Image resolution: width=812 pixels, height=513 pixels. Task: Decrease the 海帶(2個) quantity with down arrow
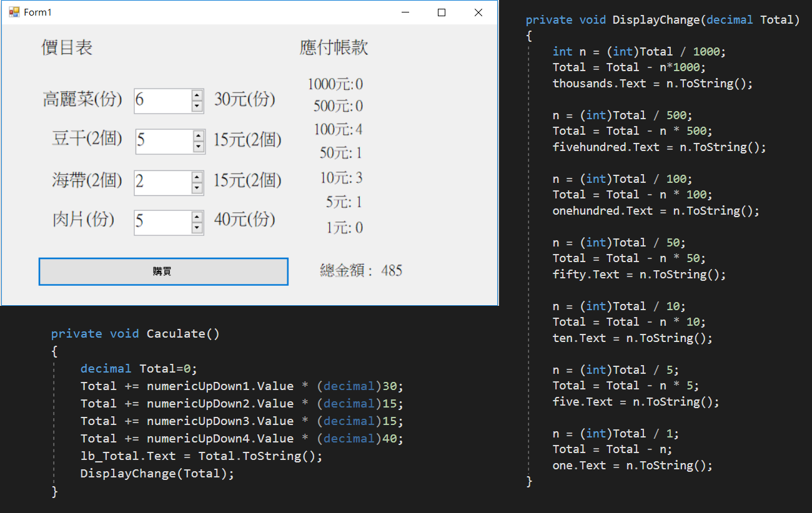coord(197,188)
